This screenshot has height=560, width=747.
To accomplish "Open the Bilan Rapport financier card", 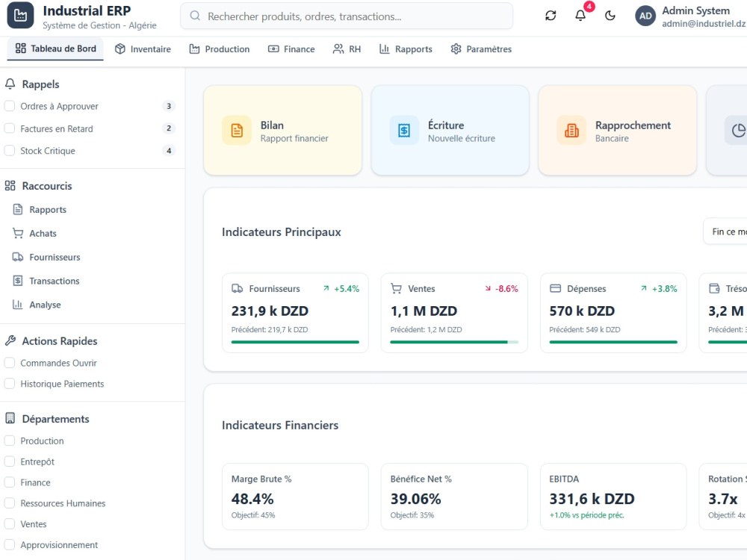I will coord(282,130).
